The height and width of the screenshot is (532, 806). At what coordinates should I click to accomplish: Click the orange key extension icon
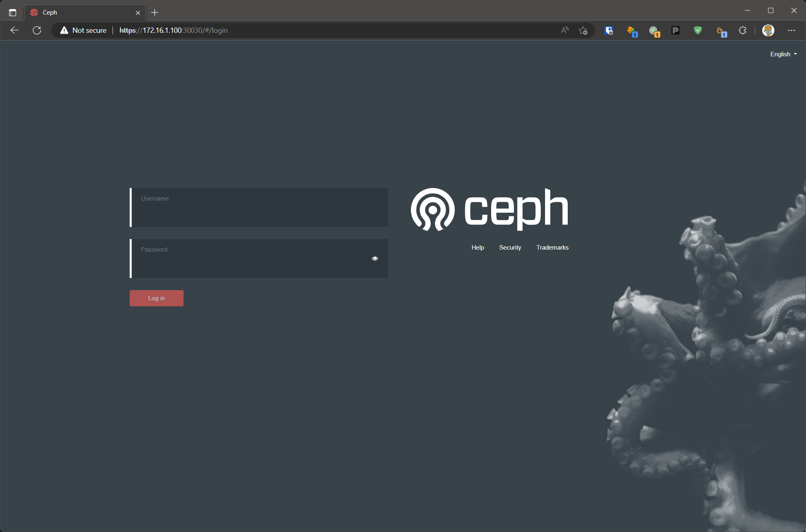click(720, 31)
